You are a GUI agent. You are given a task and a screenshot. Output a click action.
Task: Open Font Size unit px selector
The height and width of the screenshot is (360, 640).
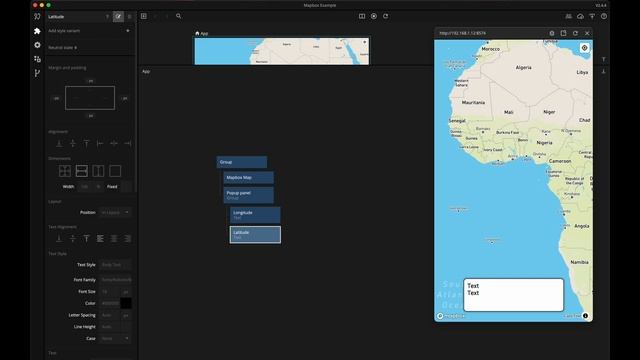tap(126, 292)
